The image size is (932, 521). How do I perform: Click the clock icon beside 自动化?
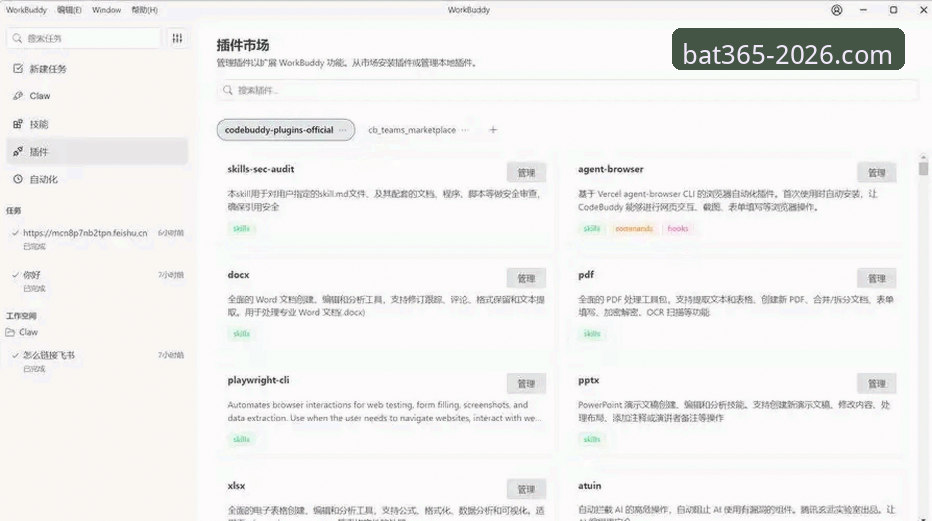click(x=18, y=179)
